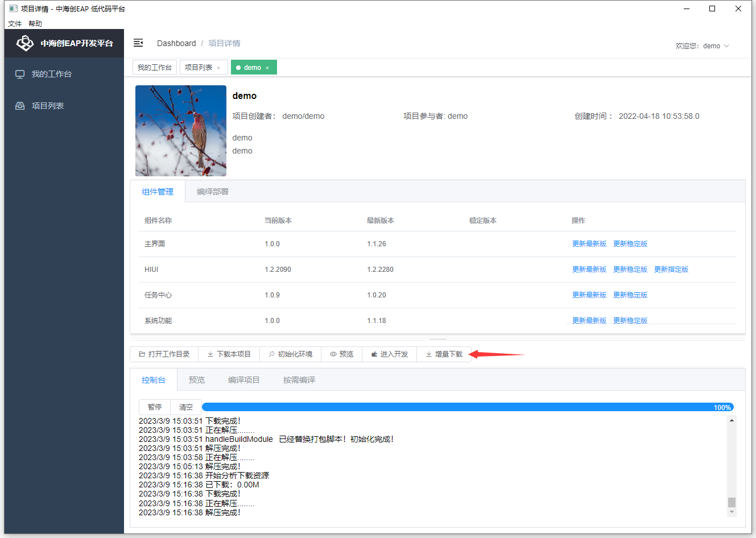
Task: Click the 预览 eye button
Action: tap(341, 354)
